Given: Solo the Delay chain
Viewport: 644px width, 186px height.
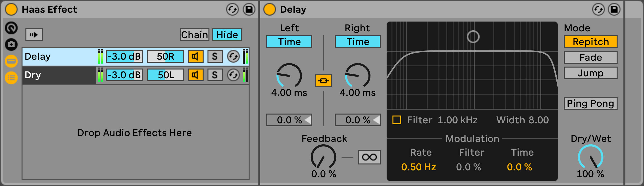Looking at the screenshot, I should pyautogui.click(x=215, y=57).
